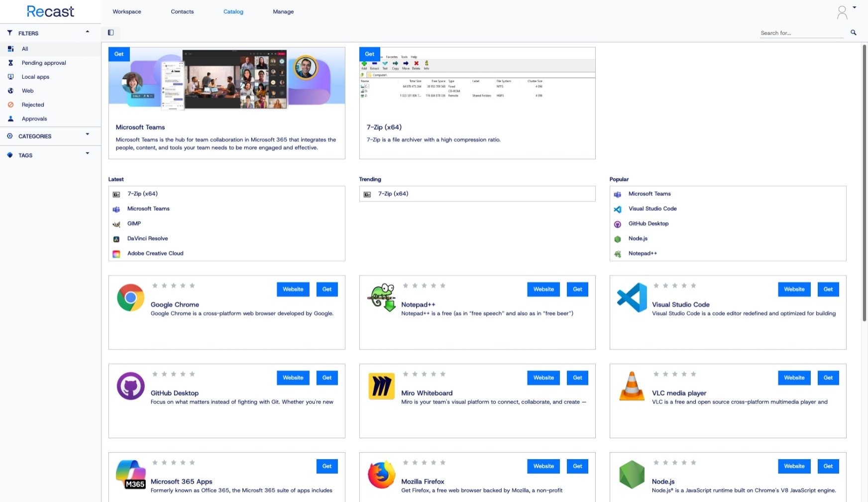Viewport: 868px width, 502px height.
Task: Click Get for Microsoft 365 Apps
Action: (327, 467)
